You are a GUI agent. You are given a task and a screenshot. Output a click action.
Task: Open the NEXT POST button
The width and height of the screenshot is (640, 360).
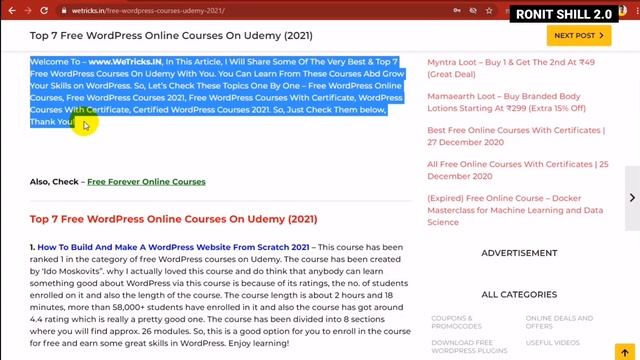click(x=579, y=36)
